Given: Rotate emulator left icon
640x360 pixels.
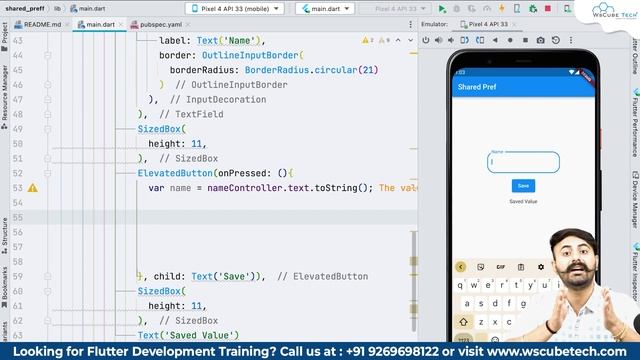Looking at the screenshot, I should click(x=464, y=40).
